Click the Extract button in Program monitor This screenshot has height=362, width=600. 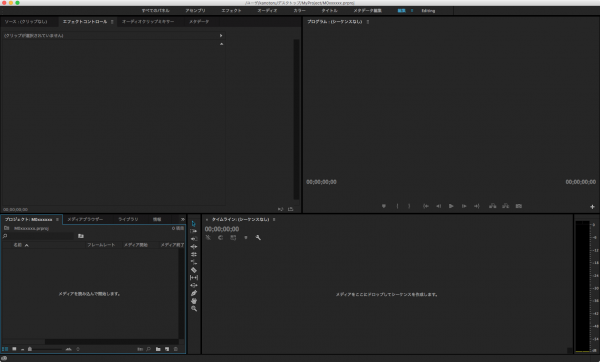tap(505, 206)
